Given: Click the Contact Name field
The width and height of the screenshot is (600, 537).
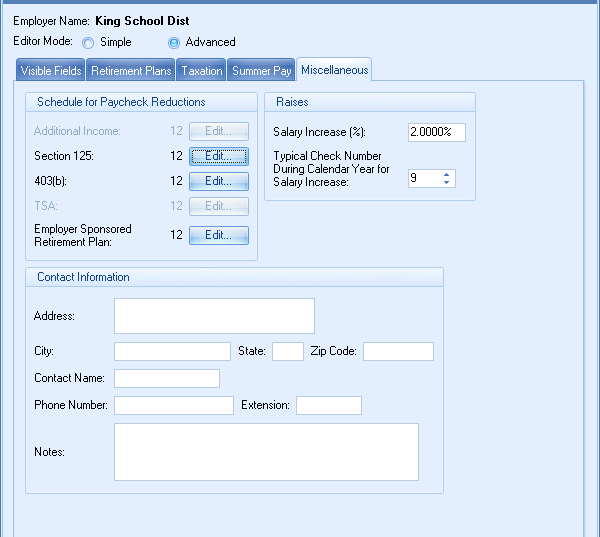Looking at the screenshot, I should pos(166,378).
